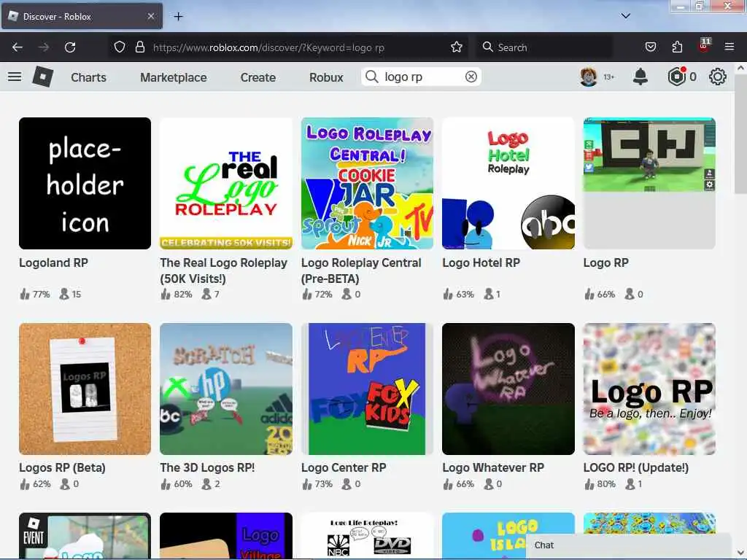
Task: Open the Roblox sidebar hamburger menu
Action: pyautogui.click(x=15, y=77)
